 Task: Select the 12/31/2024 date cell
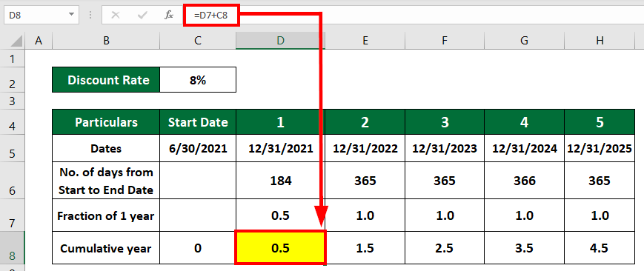coord(524,148)
